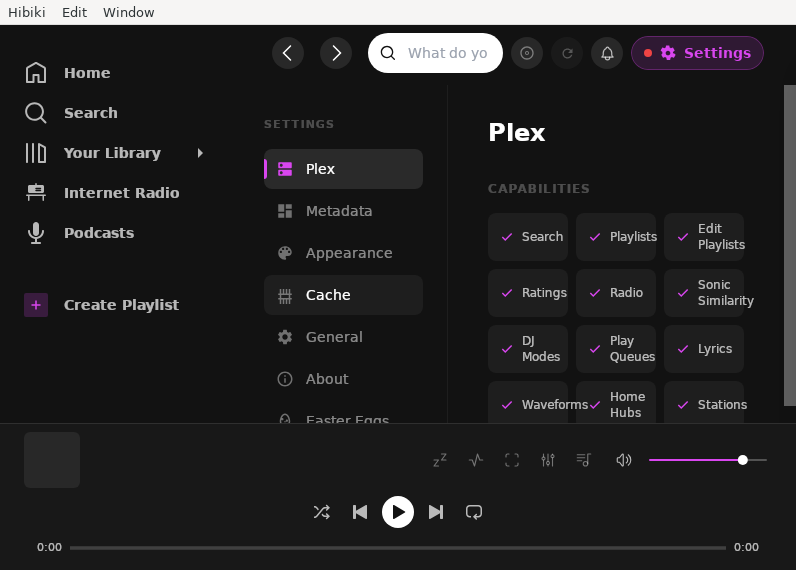Click the Ratings capability chip
This screenshot has height=570, width=796.
coord(528,293)
